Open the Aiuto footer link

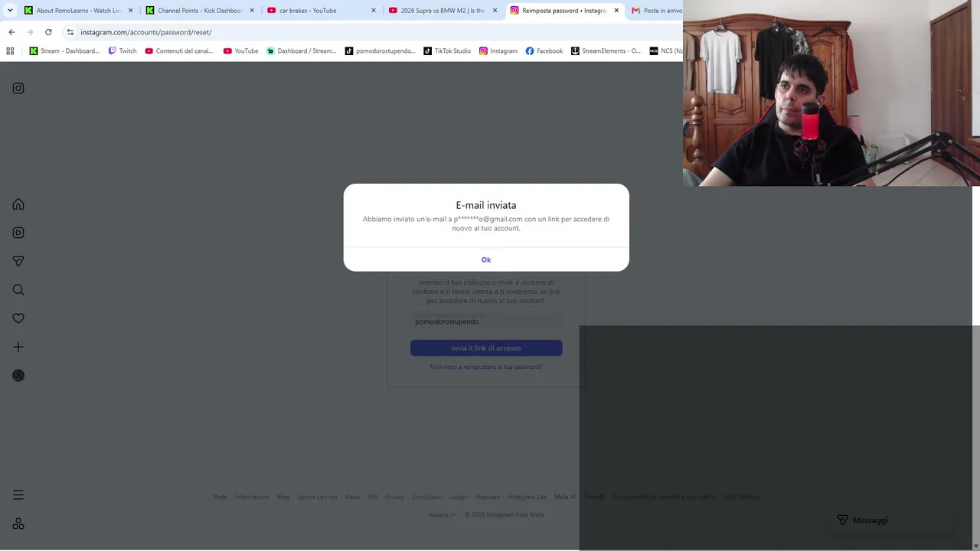(x=352, y=497)
